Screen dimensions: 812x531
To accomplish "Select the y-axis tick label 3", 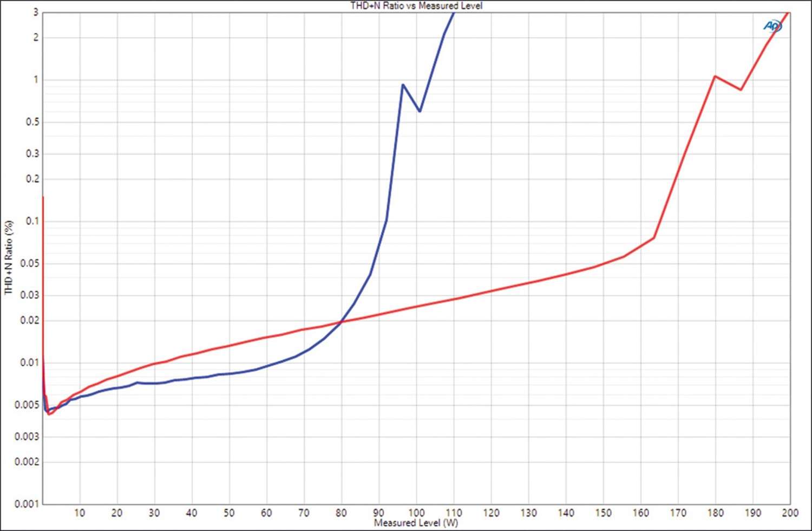I will [x=36, y=12].
